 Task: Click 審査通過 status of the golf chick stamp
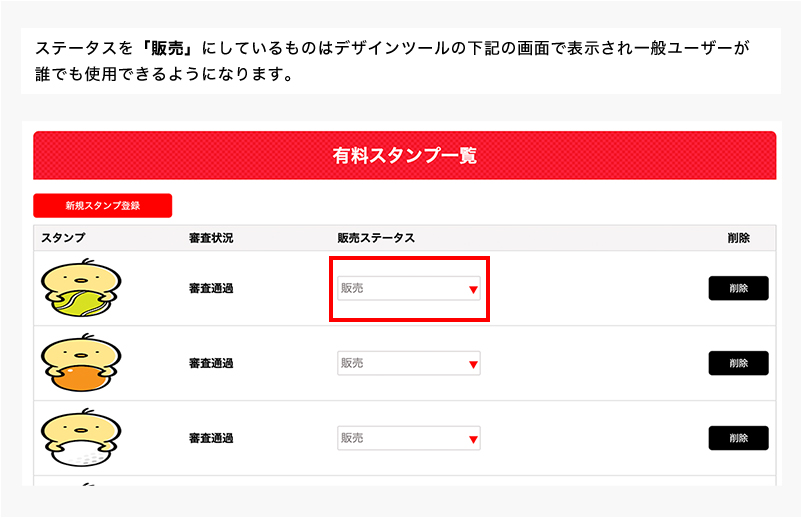point(211,438)
